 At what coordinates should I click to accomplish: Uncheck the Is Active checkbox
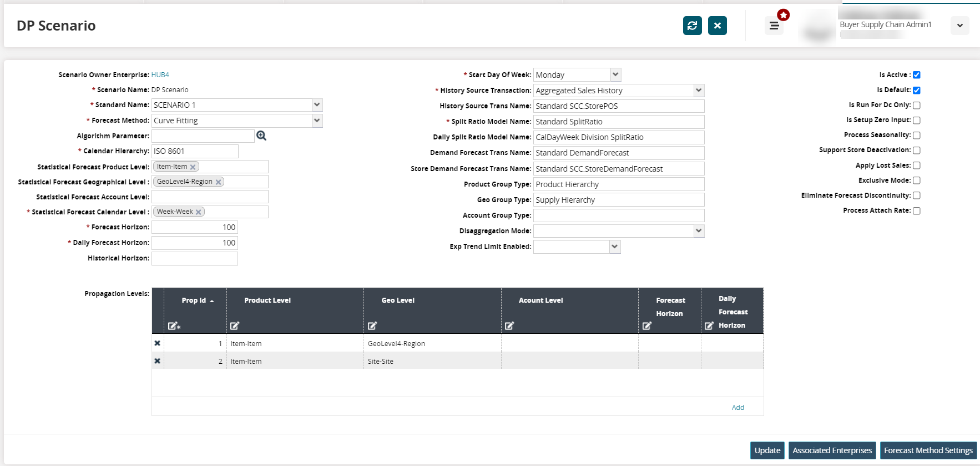pos(917,75)
